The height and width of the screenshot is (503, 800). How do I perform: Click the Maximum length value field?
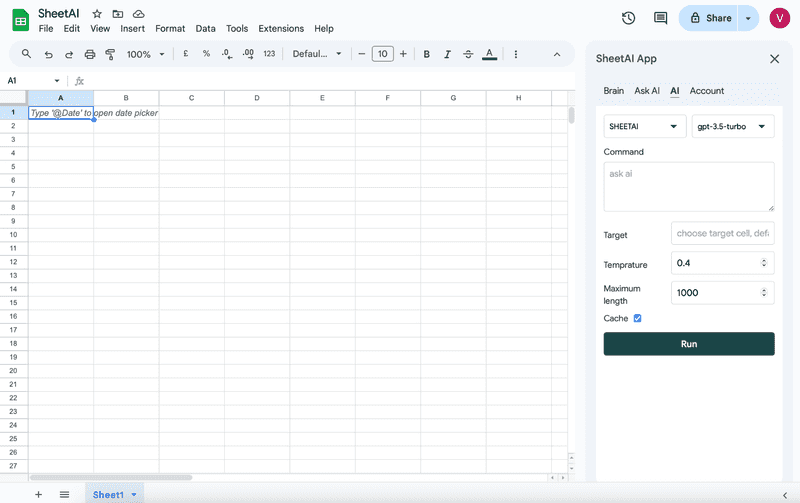[x=722, y=293]
